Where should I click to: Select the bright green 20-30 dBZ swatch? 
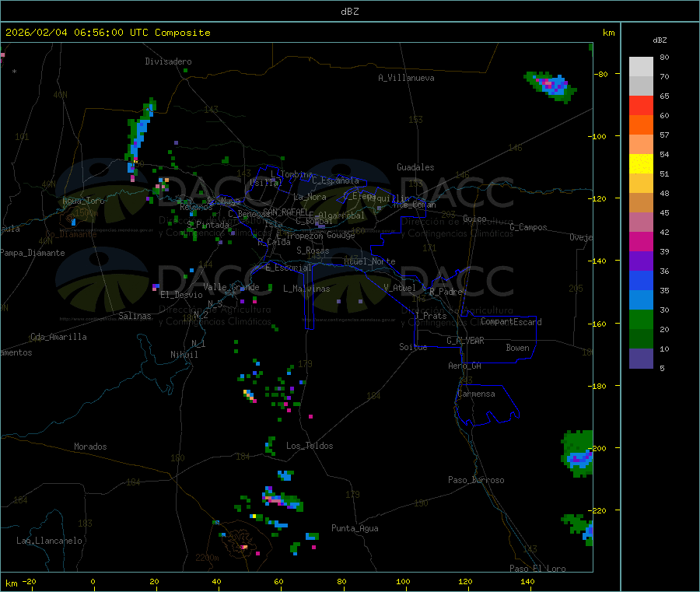click(x=641, y=319)
